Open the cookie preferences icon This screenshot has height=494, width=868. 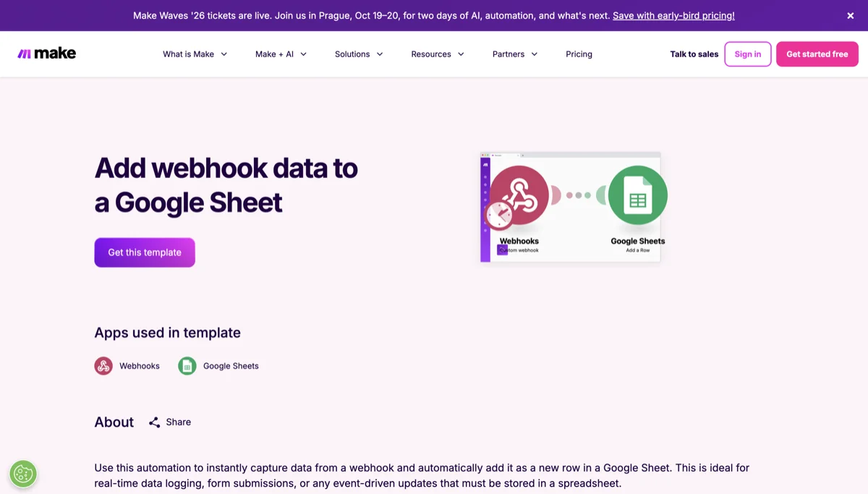pyautogui.click(x=23, y=474)
